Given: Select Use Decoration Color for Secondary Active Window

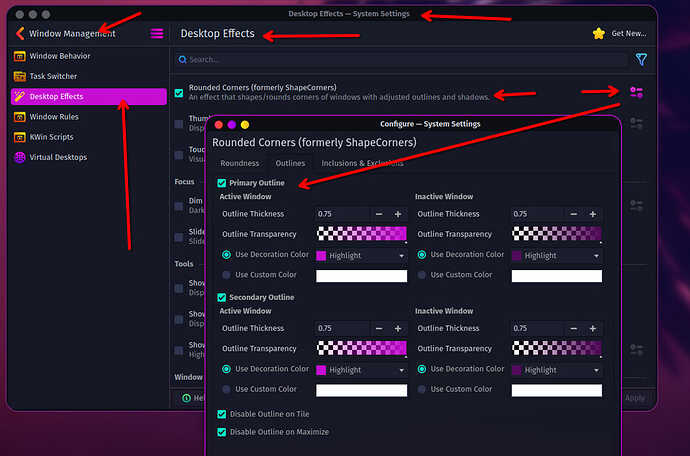Looking at the screenshot, I should [x=226, y=369].
